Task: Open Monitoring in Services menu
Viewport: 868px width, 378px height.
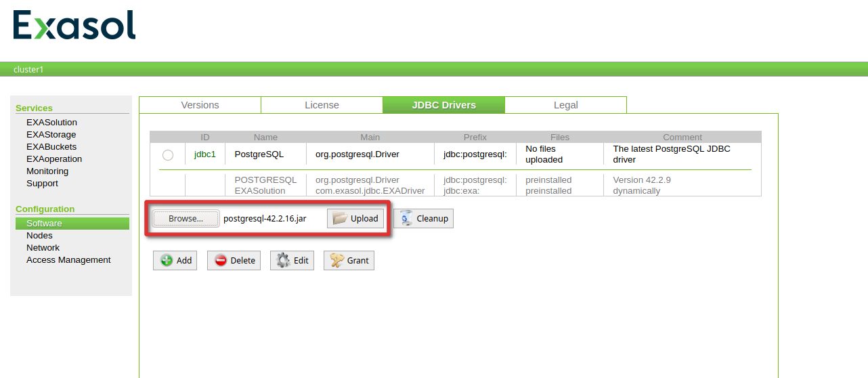Action: click(47, 171)
